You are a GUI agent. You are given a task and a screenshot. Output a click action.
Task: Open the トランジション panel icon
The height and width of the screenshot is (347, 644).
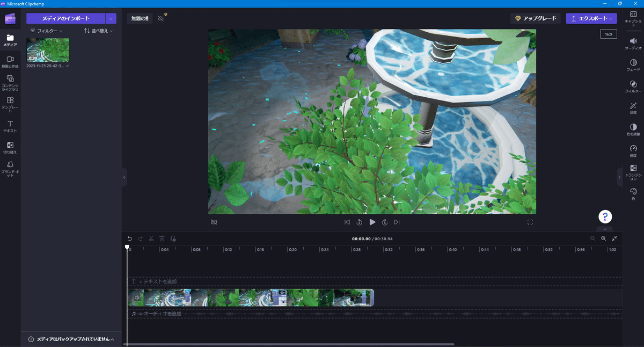633,173
